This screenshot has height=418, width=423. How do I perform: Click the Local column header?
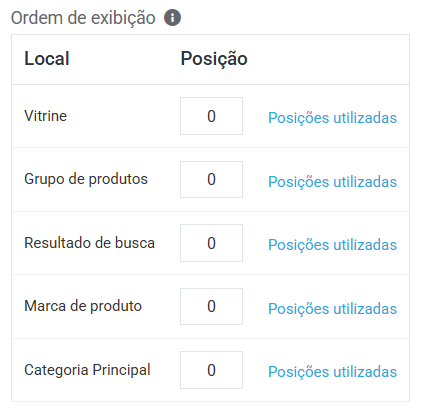point(47,59)
